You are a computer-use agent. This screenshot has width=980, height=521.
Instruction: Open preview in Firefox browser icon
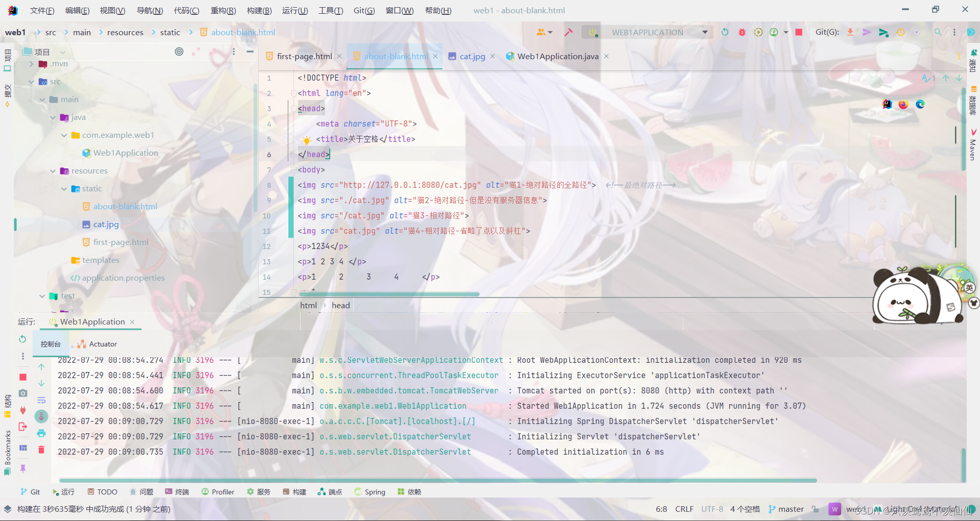(x=903, y=104)
